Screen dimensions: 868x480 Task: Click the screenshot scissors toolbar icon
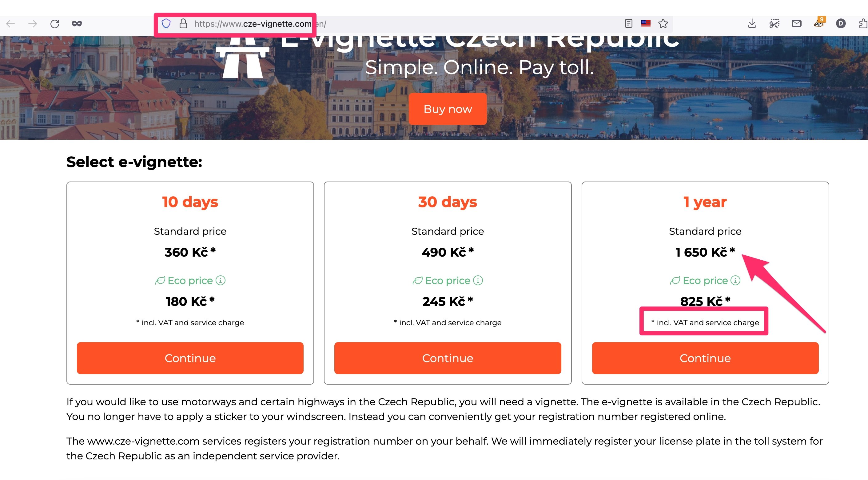click(x=774, y=24)
